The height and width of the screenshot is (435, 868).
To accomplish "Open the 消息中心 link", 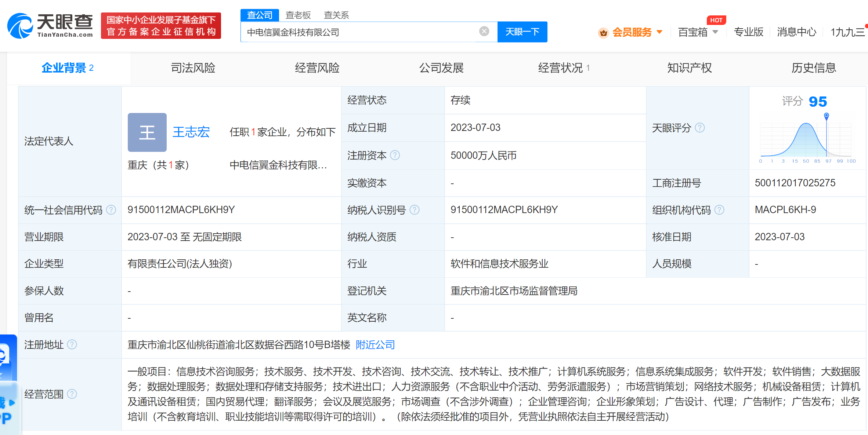I will coord(796,32).
